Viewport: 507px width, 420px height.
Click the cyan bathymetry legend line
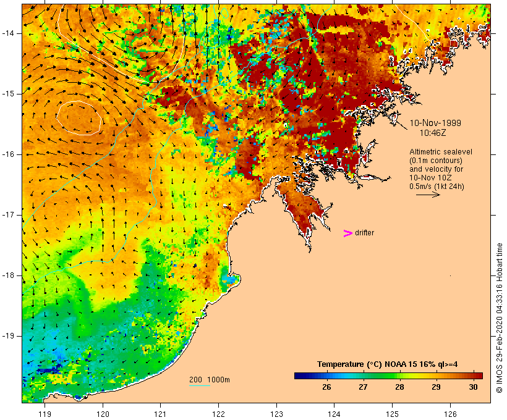(200, 385)
